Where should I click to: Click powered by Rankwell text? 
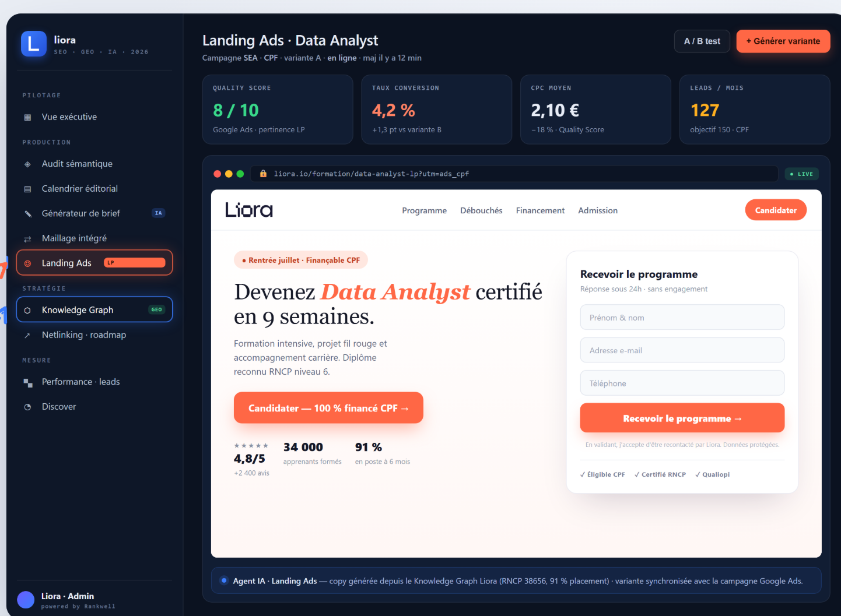coord(78,607)
